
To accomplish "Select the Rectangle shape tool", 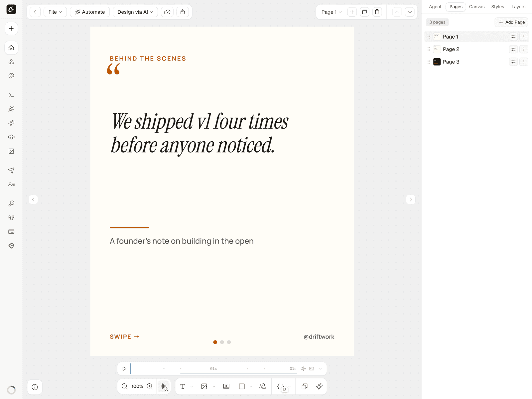I will coord(242,386).
